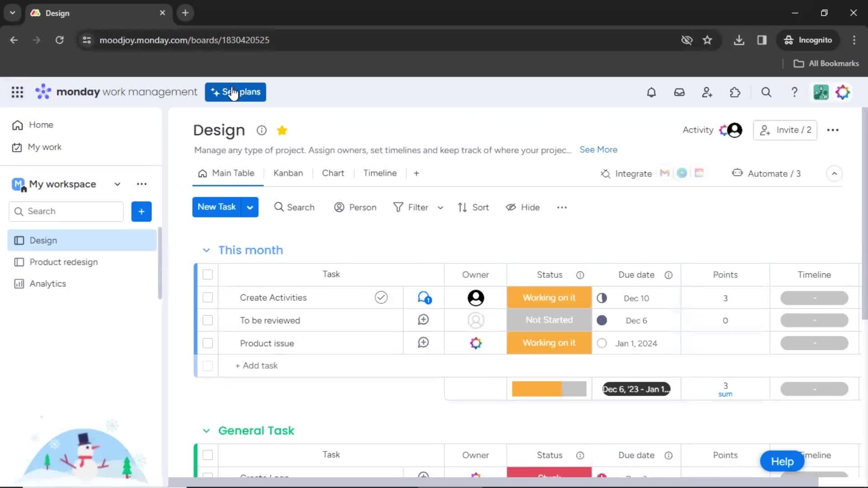Click the status summary battery bar
Viewport: 868px width, 488px height.
pos(549,389)
